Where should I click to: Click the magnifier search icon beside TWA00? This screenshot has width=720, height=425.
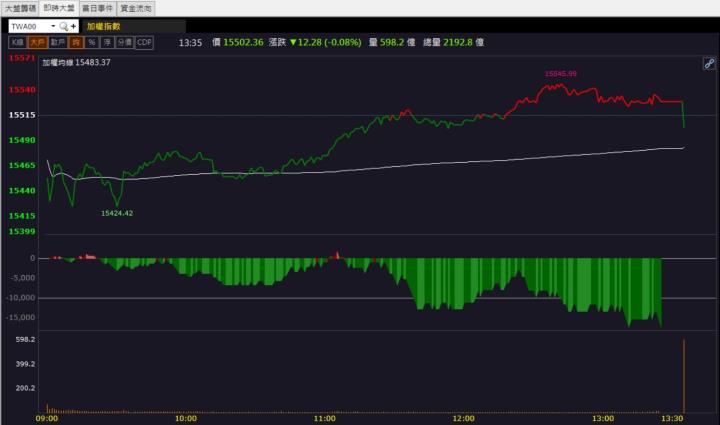pyautogui.click(x=63, y=26)
